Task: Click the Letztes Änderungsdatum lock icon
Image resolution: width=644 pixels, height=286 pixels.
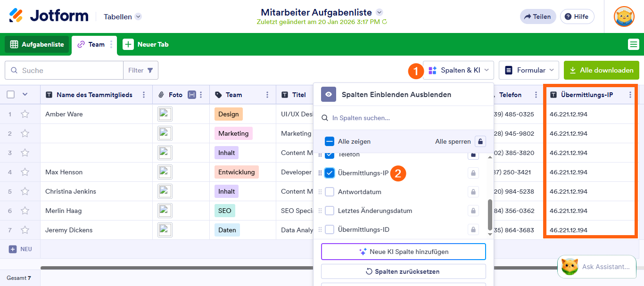Action: click(x=473, y=211)
